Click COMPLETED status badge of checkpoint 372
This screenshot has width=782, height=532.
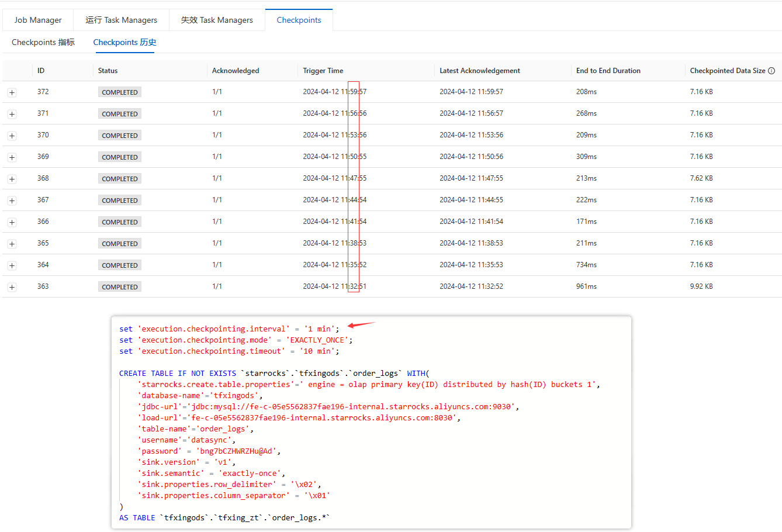pyautogui.click(x=120, y=92)
